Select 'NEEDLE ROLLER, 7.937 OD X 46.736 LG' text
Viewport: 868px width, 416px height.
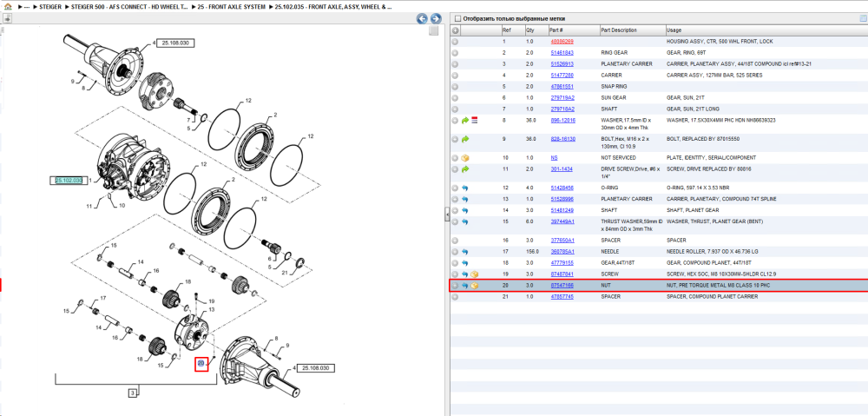point(713,252)
